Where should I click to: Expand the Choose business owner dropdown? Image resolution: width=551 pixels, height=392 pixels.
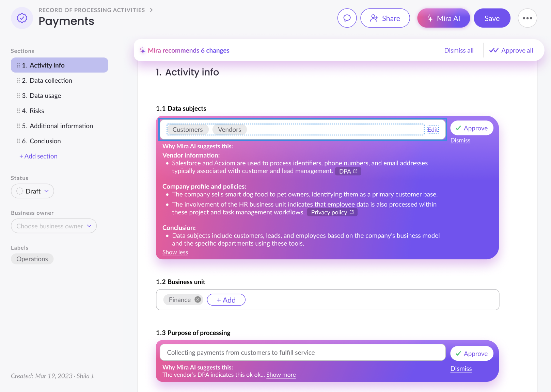click(x=54, y=226)
